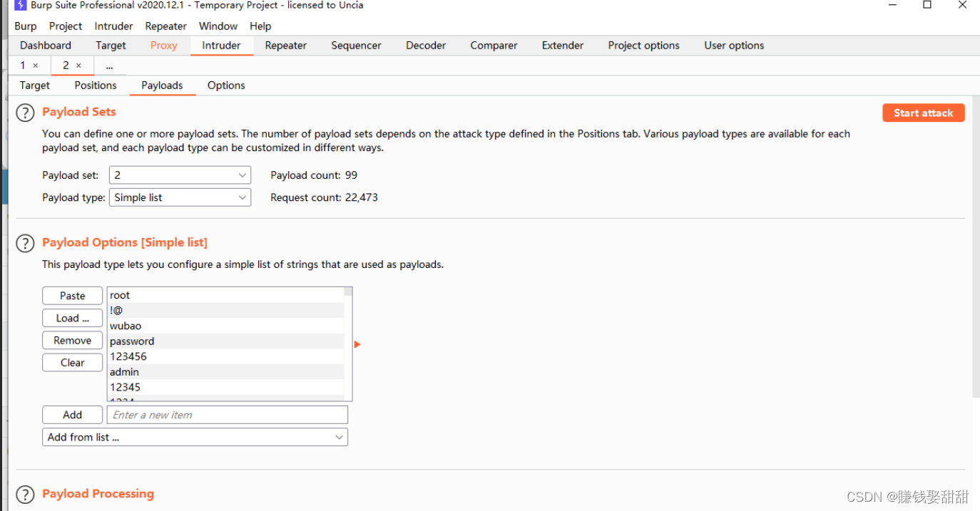Click the Remove button

pos(72,341)
